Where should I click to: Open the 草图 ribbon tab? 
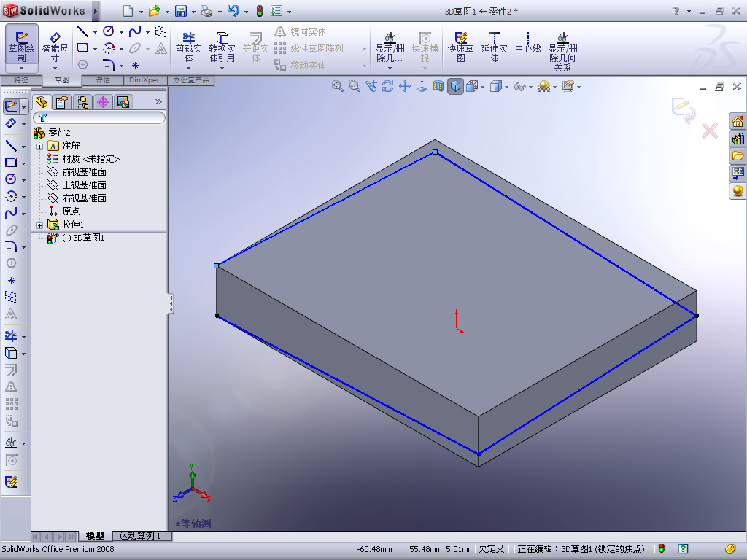point(62,80)
